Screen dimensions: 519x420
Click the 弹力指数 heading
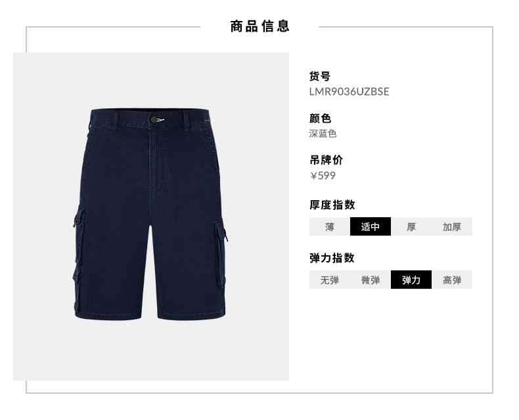coord(332,258)
